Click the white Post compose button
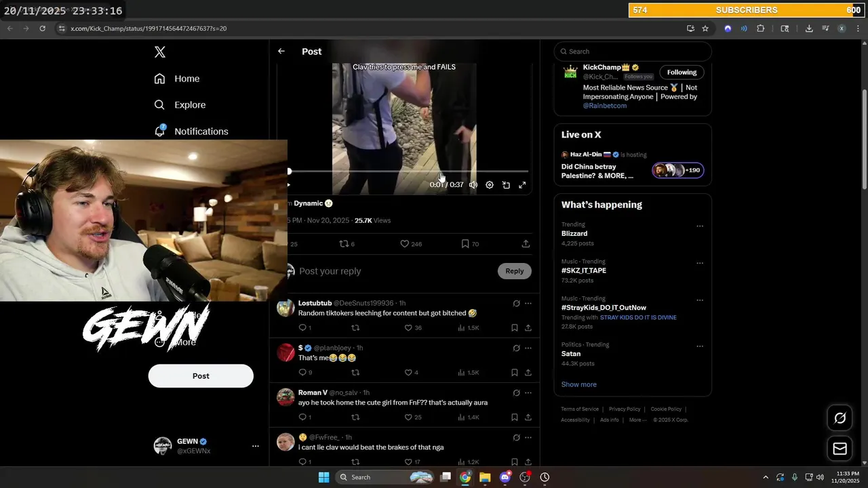 click(201, 376)
